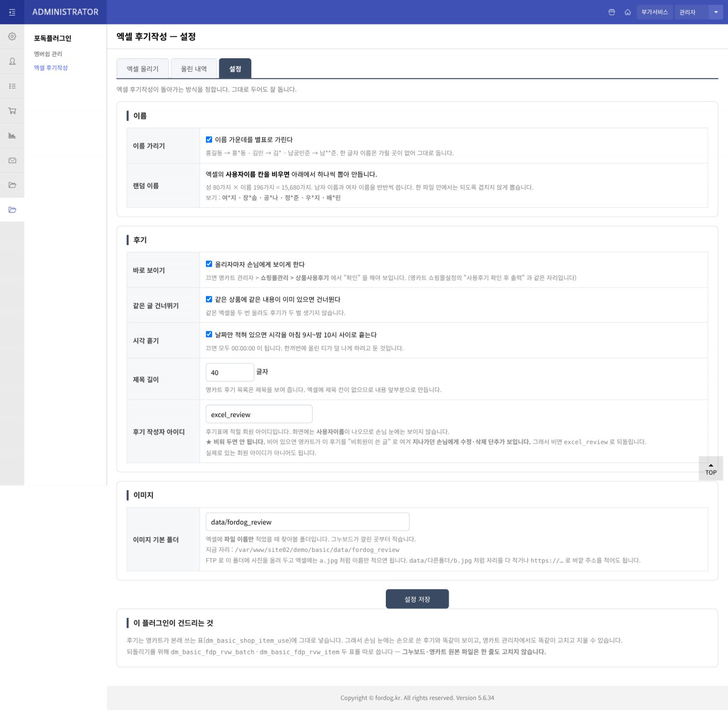Image resolution: width=728 pixels, height=710 pixels.
Task: Toggle the 시각 흩기 time scatter checkbox
Action: pos(209,334)
